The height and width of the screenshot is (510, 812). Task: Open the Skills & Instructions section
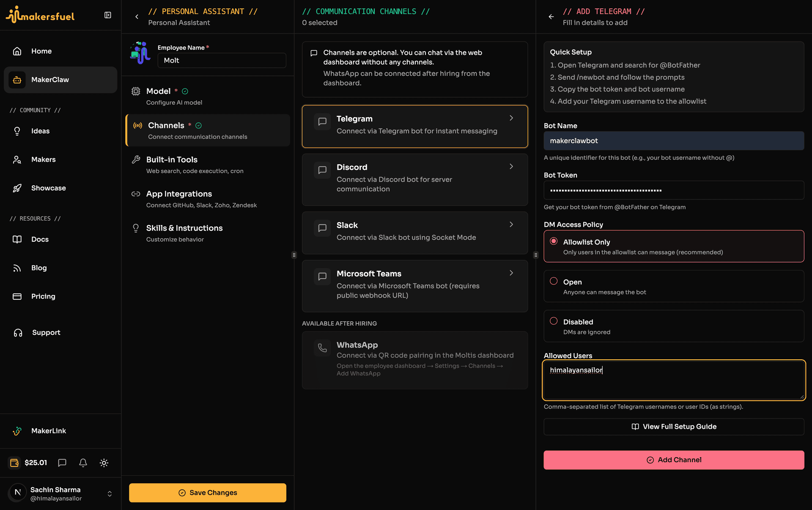coord(208,233)
